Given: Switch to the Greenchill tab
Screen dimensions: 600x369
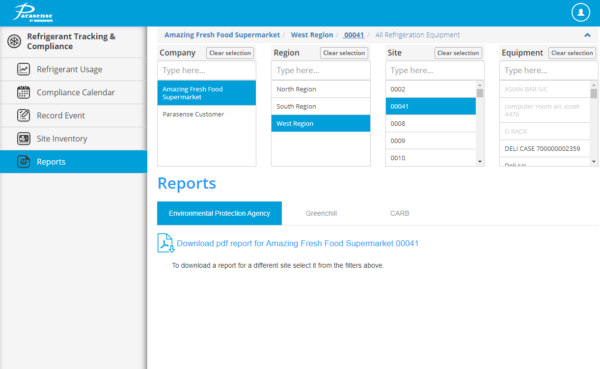Looking at the screenshot, I should 321,213.
